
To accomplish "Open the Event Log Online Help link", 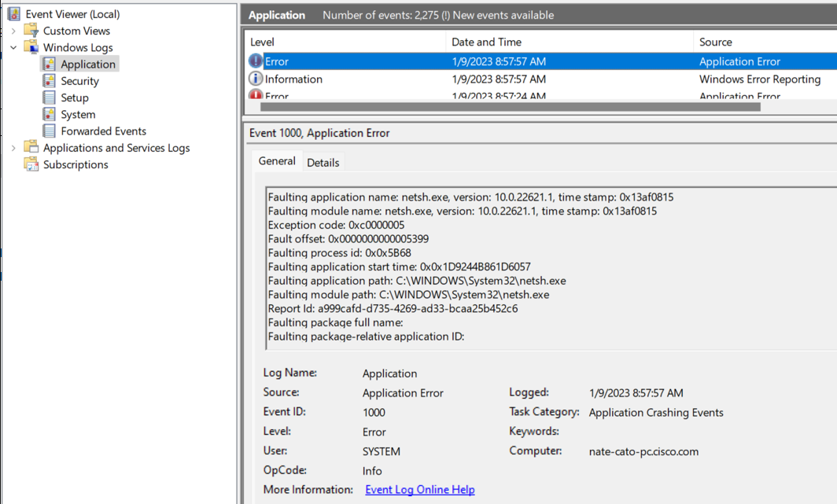I will [x=419, y=489].
